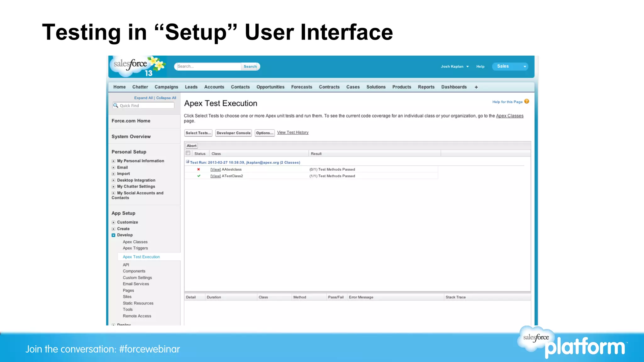Click the Search button in header

250,66
